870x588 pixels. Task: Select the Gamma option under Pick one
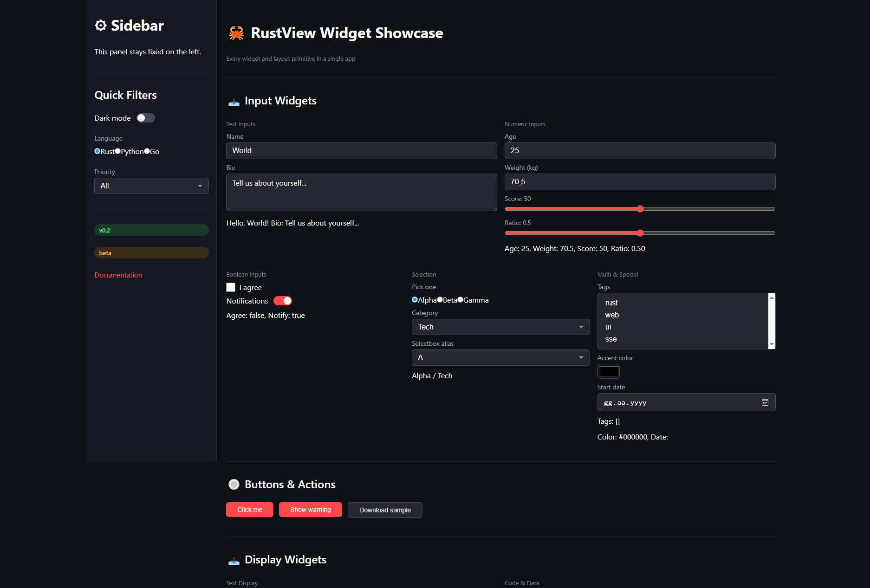coord(460,300)
